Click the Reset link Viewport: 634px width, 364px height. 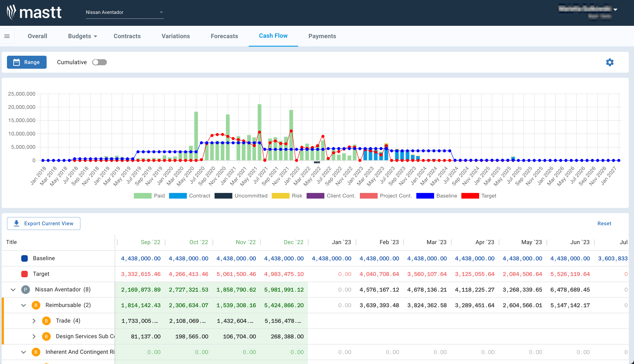coord(604,224)
